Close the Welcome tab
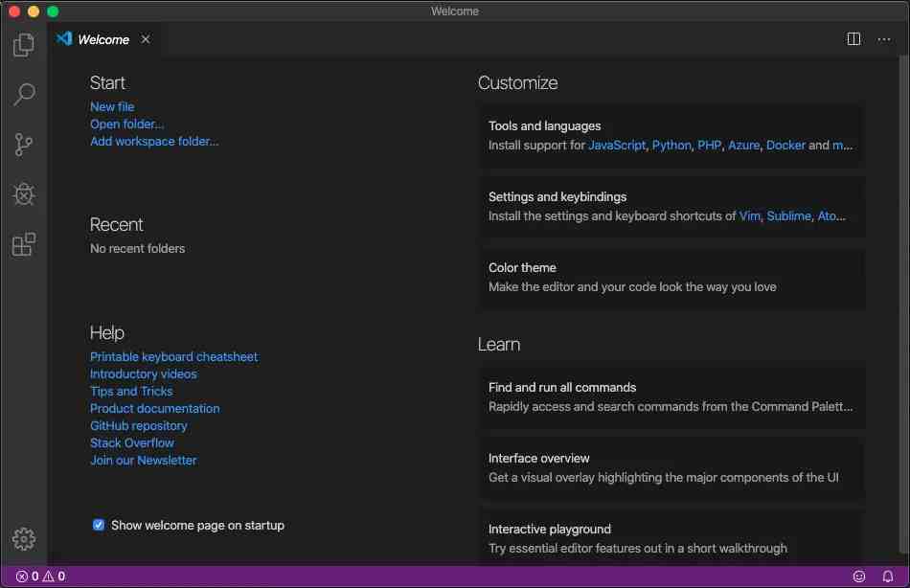910x588 pixels. click(146, 39)
